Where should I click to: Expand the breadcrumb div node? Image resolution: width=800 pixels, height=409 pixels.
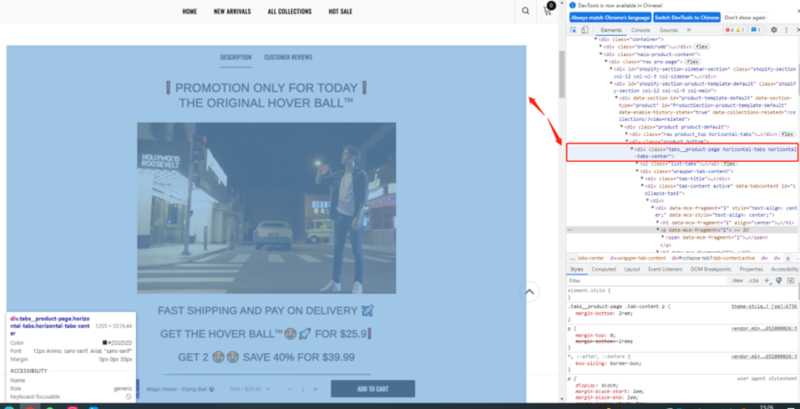600,46
